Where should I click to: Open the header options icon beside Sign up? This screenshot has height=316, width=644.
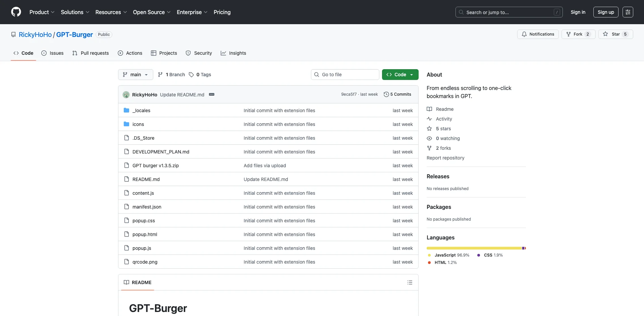[628, 12]
